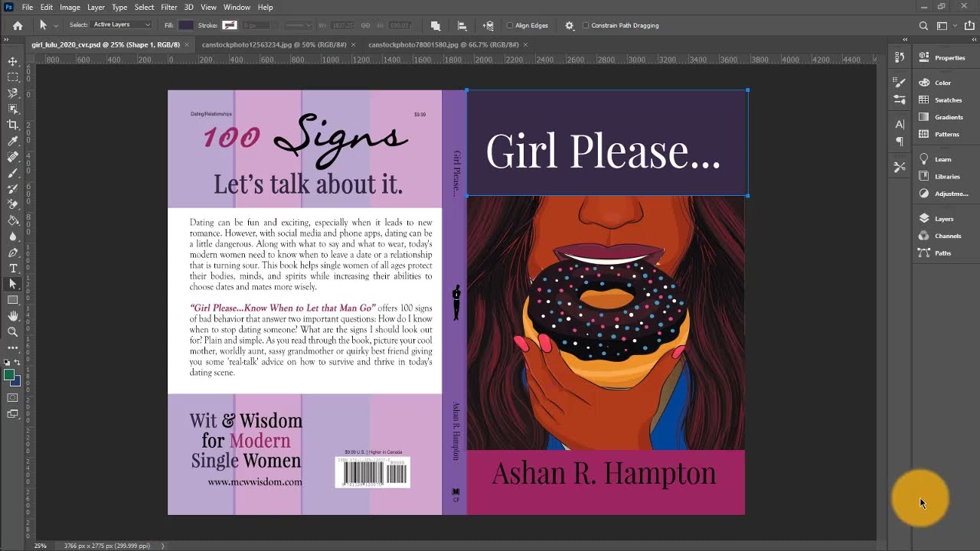Toggle Quick Mask mode
Viewport: 980px width, 551px height.
click(12, 398)
